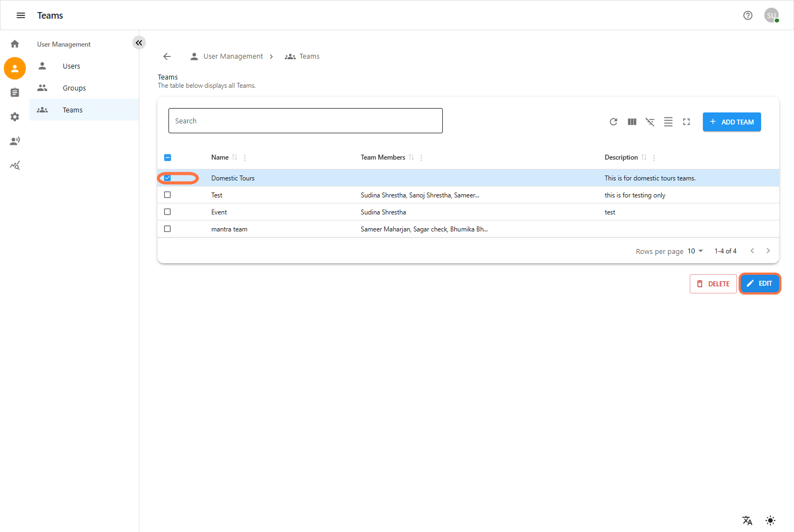Click the toggle density icon
Viewport: 794px width, 532px height.
coord(668,122)
